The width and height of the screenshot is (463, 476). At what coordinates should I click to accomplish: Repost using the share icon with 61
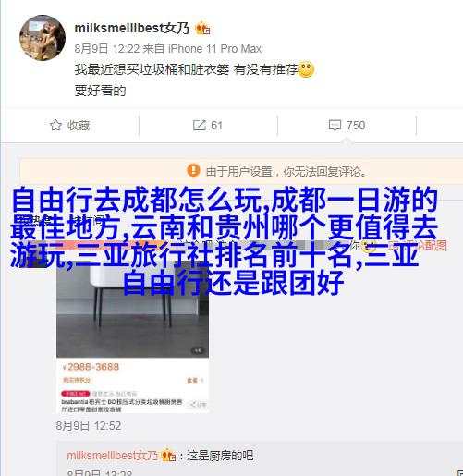tap(199, 125)
